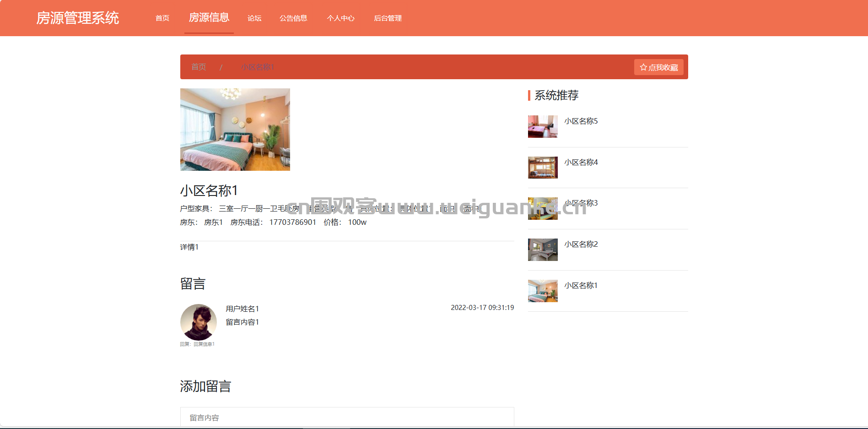The width and height of the screenshot is (868, 429).
Task: Click the 详情1 detail text
Action: coord(189,247)
